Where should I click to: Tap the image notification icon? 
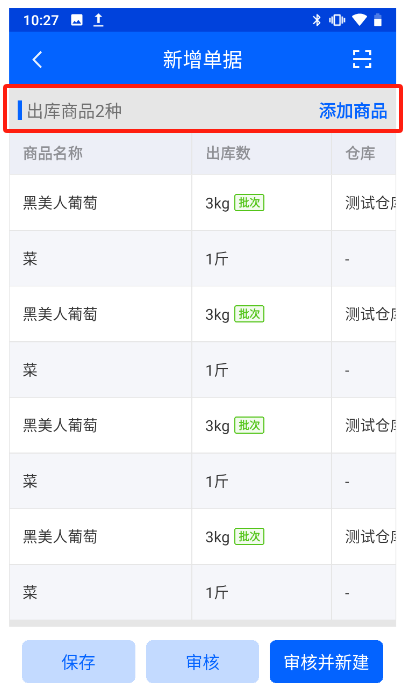point(77,20)
